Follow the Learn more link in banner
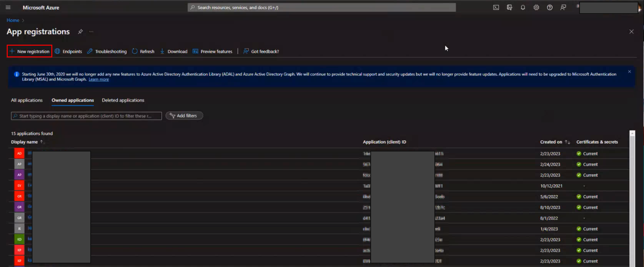Viewport: 644px width, 267px height. point(99,79)
